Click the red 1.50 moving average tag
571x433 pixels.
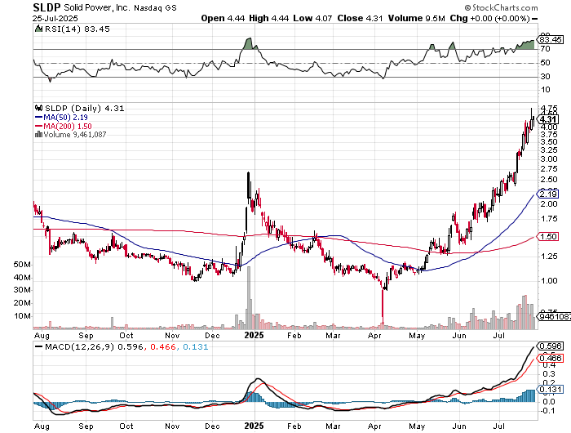click(549, 237)
